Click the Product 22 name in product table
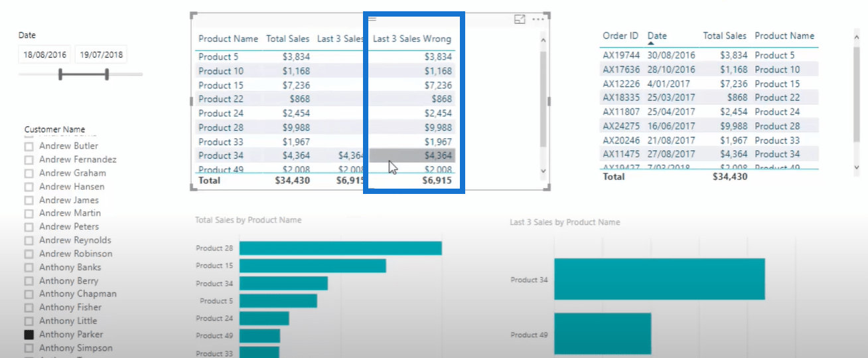 [x=221, y=99]
